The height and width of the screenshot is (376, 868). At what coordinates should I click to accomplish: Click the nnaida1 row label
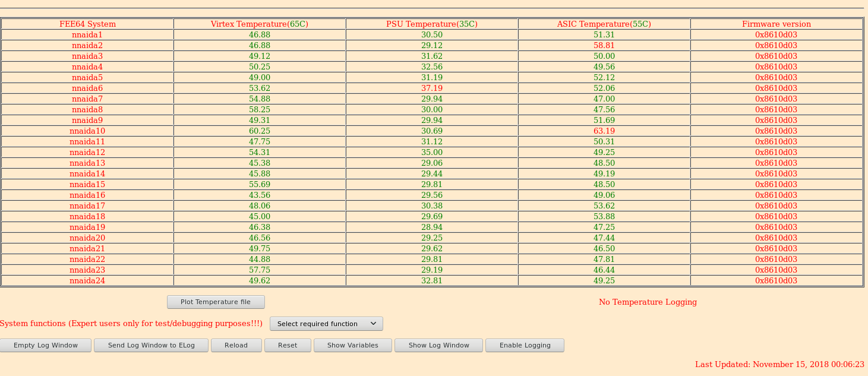tap(87, 35)
